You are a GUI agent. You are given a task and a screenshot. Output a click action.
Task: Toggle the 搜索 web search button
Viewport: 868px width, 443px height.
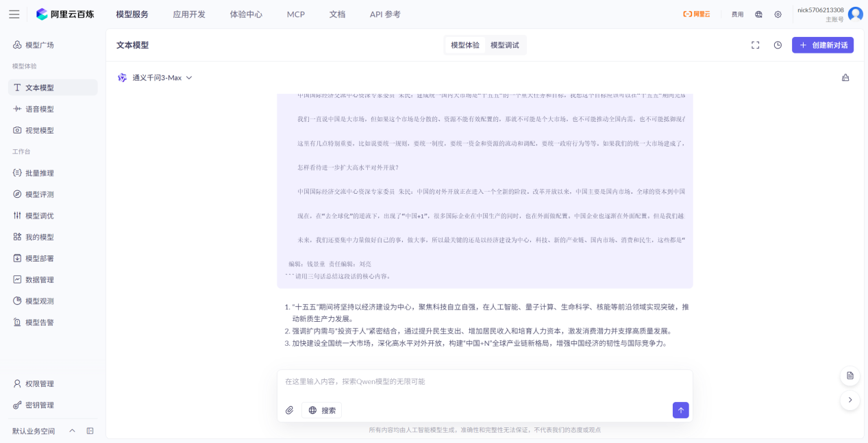(x=322, y=410)
